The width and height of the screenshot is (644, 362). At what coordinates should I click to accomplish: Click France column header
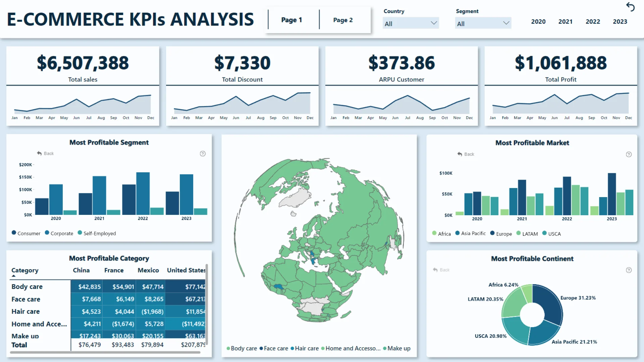[114, 270]
